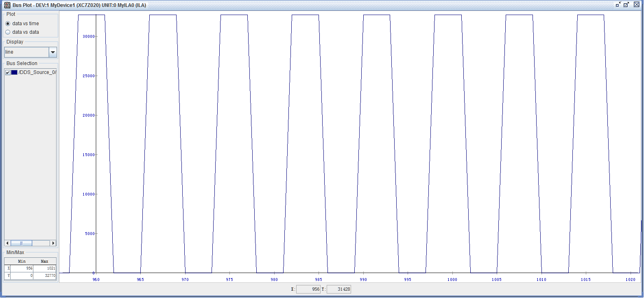
Task: Click the /DDS_Source_0 bus color swatch
Action: [14, 72]
